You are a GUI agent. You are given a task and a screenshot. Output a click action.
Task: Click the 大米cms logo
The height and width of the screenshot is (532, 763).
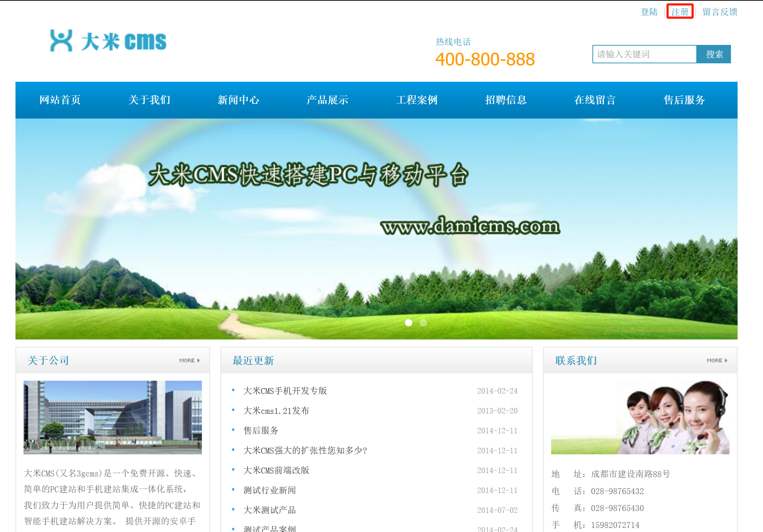point(108,41)
